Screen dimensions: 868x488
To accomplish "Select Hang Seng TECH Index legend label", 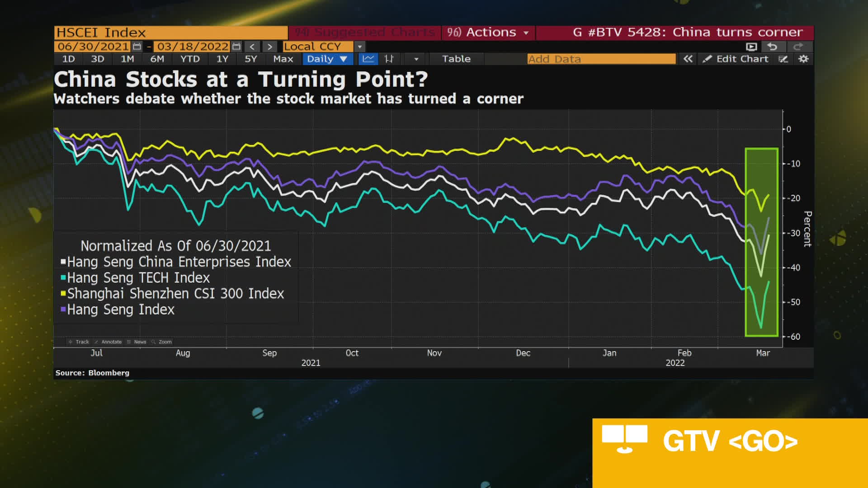I will point(138,277).
